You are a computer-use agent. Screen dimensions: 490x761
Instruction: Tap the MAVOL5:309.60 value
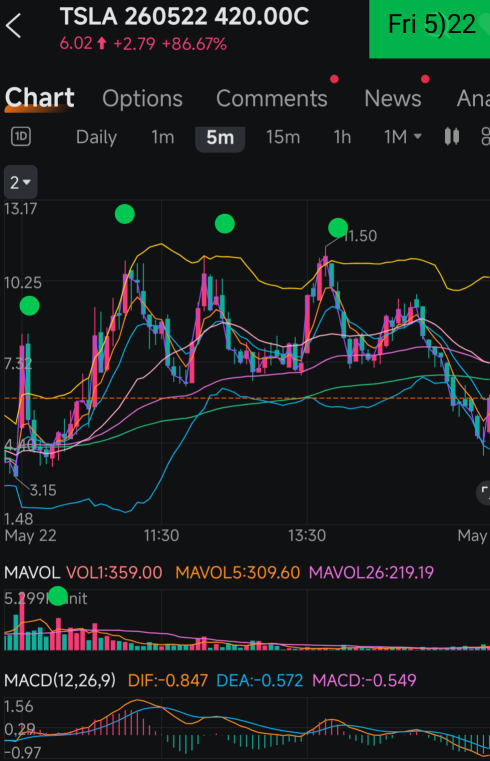point(238,573)
